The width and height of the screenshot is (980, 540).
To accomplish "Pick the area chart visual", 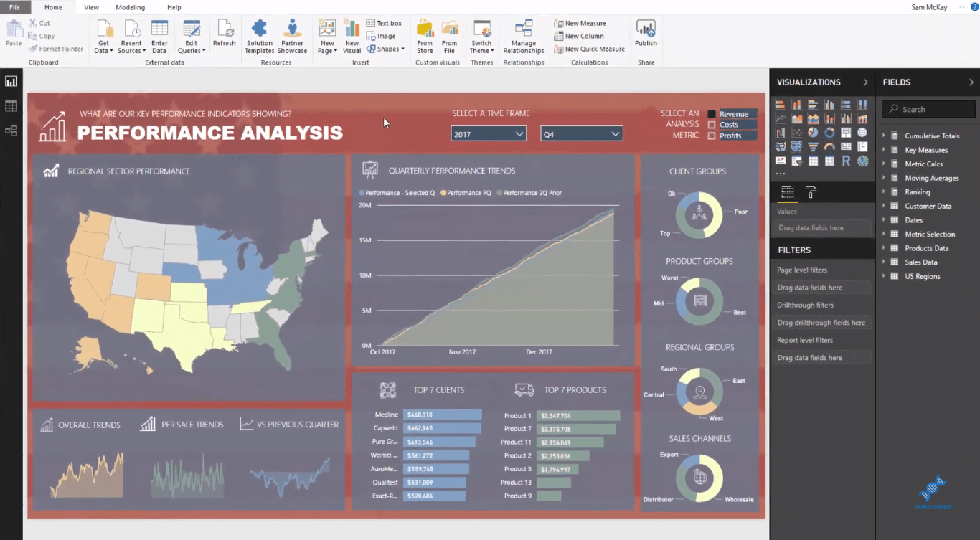I will click(796, 118).
